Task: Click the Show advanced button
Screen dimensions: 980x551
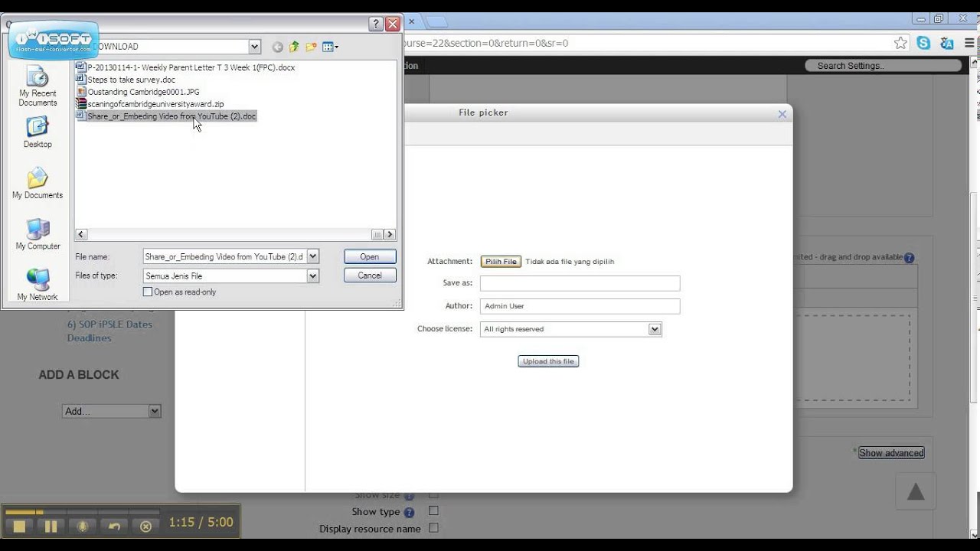Action: click(891, 453)
